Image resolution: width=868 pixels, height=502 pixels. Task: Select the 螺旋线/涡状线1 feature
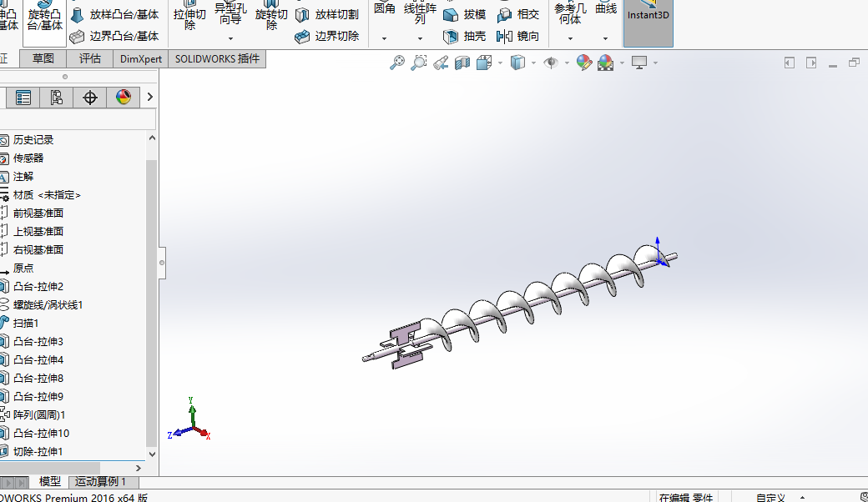click(x=48, y=304)
